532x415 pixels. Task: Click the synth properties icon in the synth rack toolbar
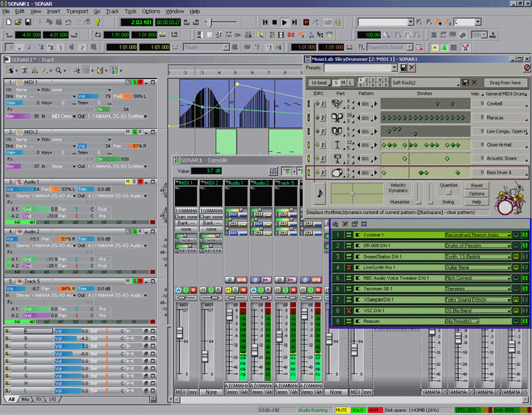click(x=354, y=223)
